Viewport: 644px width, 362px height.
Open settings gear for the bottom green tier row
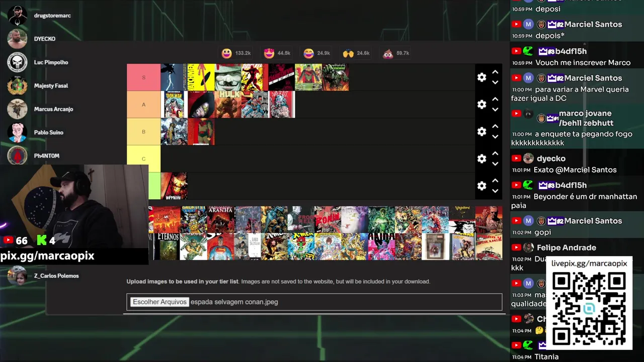481,186
